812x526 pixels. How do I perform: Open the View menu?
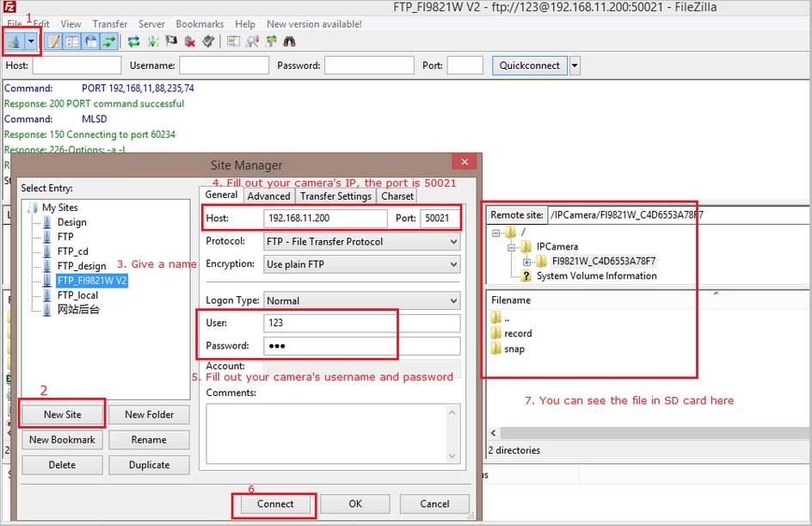point(71,24)
